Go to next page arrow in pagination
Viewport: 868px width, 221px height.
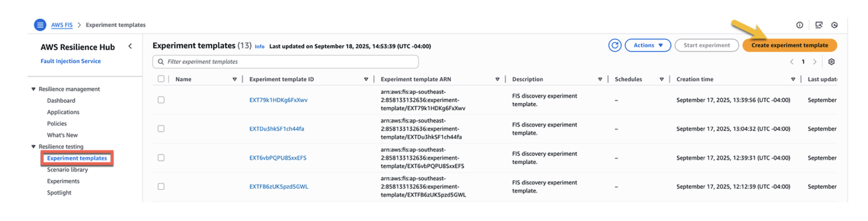pos(815,62)
